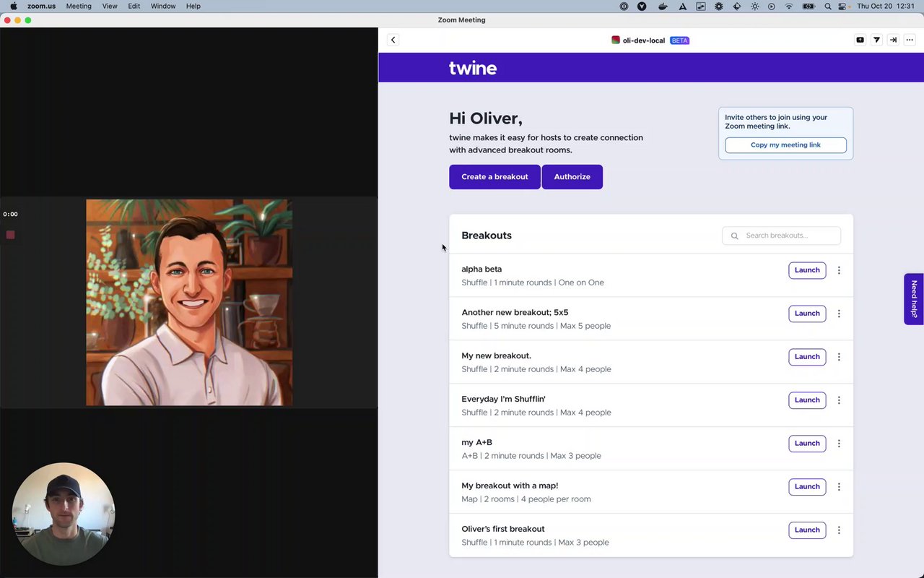This screenshot has width=924, height=578.
Task: Launch My new breakout.
Action: click(x=807, y=357)
